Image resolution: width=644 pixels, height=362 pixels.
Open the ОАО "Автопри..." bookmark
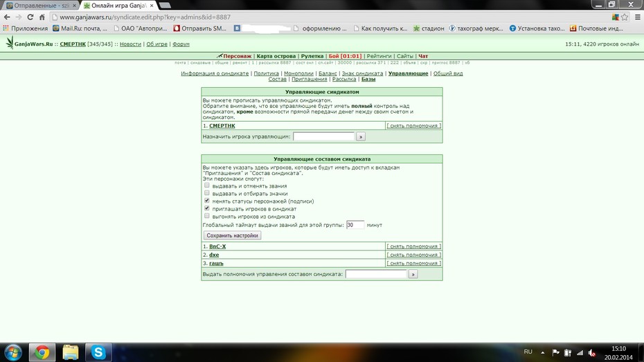coord(141,28)
